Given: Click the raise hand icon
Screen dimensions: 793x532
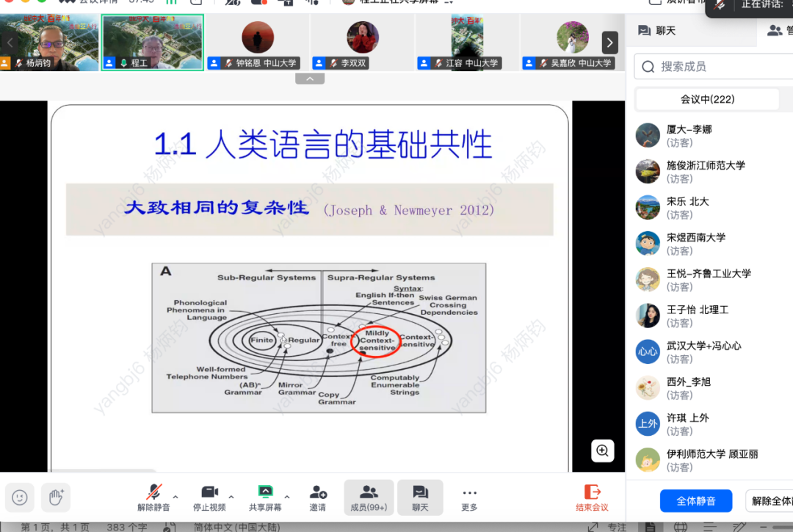Looking at the screenshot, I should (56, 497).
